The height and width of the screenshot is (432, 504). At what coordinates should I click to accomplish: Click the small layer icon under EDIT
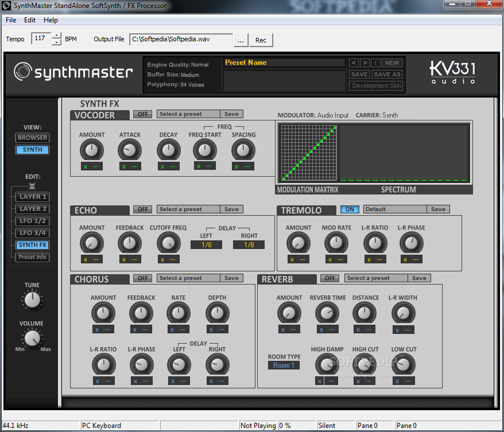pyautogui.click(x=32, y=186)
